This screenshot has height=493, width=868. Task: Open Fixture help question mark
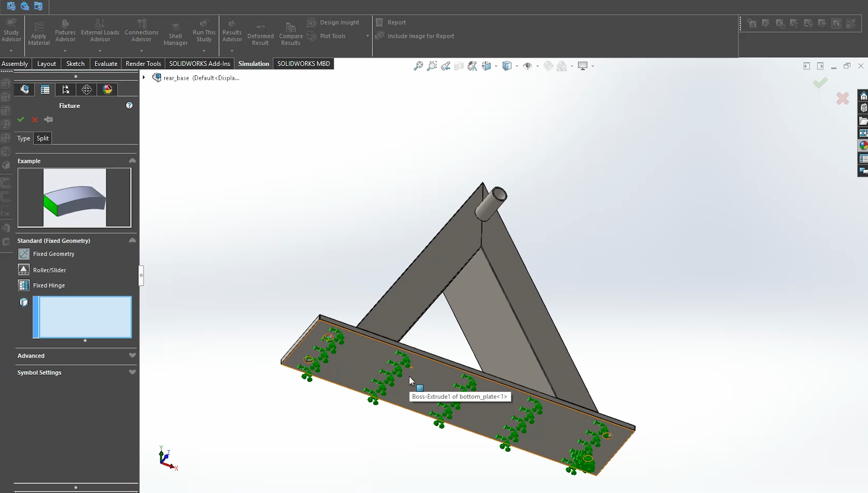coord(129,105)
